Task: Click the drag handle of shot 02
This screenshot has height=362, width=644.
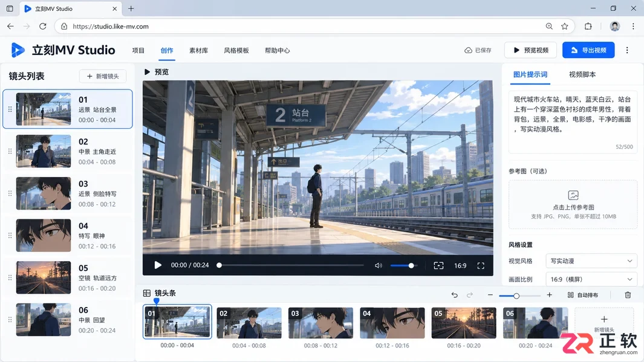Action: click(10, 152)
